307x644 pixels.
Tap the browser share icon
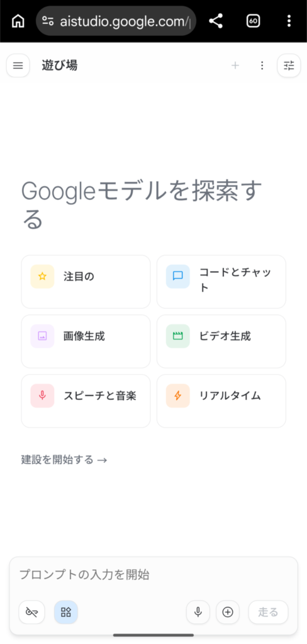(216, 21)
